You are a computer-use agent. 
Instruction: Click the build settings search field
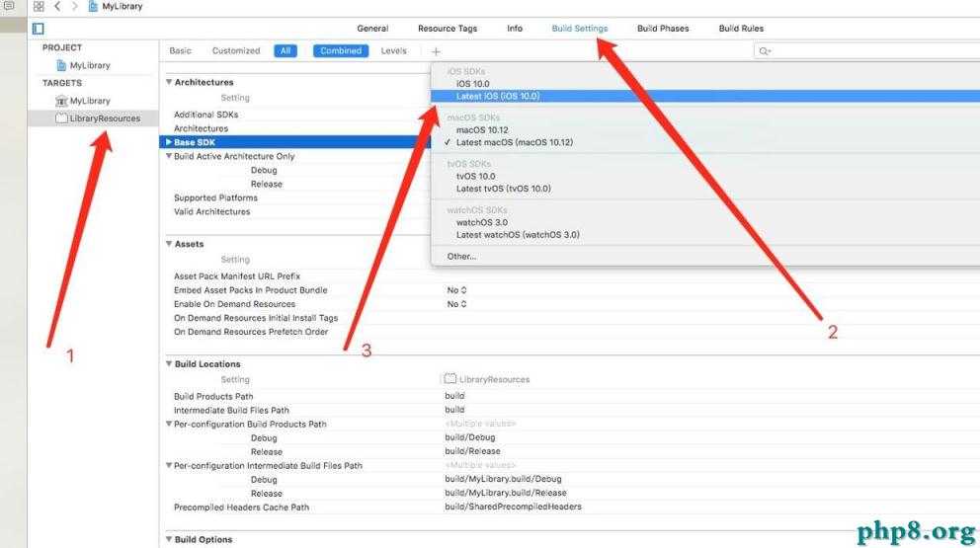[866, 51]
